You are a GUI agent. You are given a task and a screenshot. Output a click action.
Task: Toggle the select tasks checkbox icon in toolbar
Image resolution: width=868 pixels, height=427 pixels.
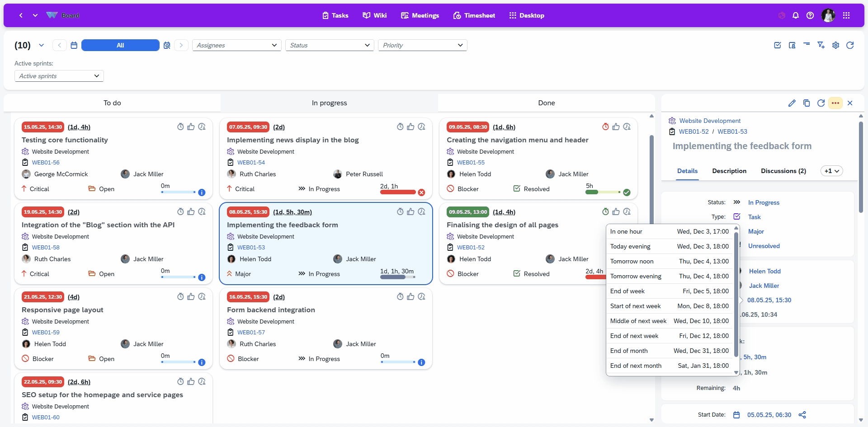click(778, 45)
